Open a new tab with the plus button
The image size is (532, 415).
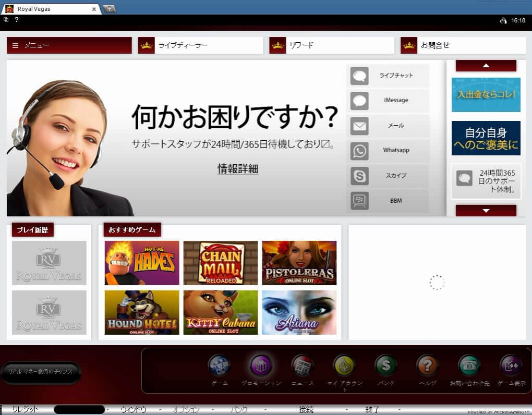110,9
